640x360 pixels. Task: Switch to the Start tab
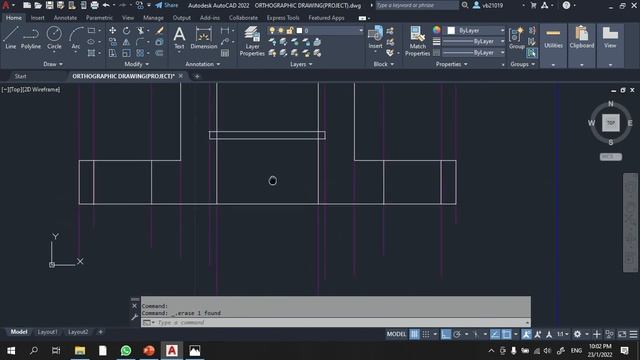pos(20,76)
